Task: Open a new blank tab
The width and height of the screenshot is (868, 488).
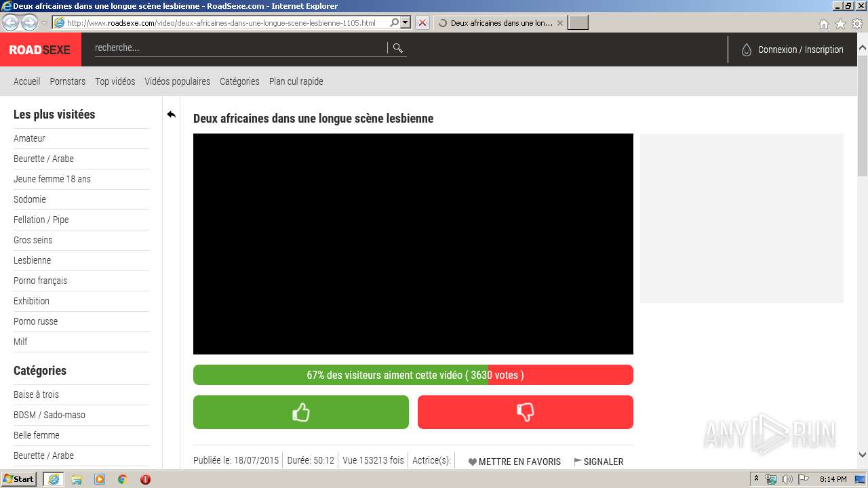Action: [x=578, y=23]
